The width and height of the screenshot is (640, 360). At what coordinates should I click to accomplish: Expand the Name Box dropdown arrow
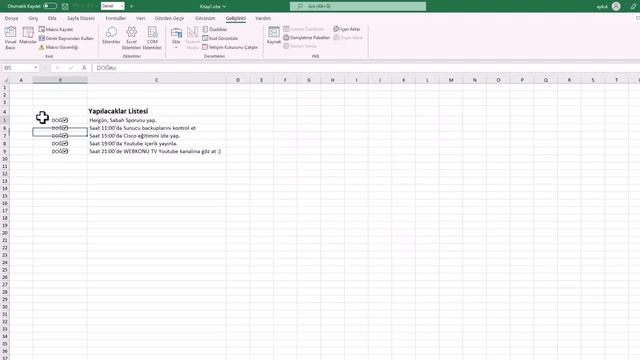click(36, 68)
